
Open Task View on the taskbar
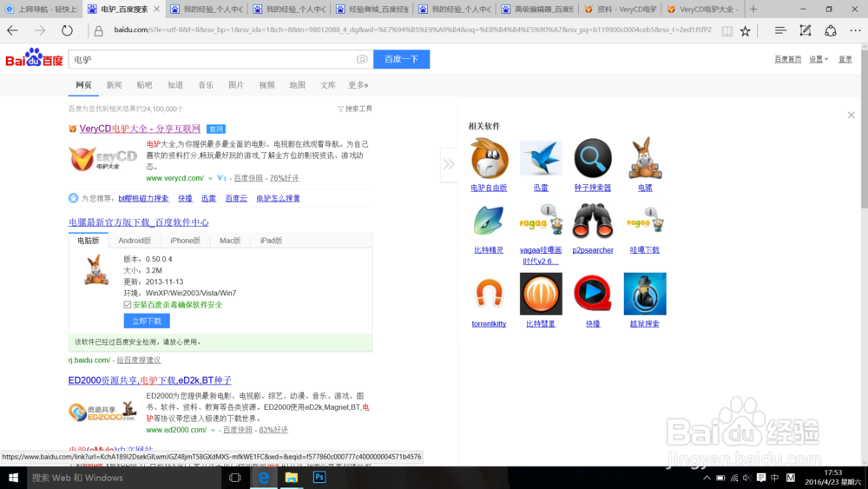[x=234, y=478]
